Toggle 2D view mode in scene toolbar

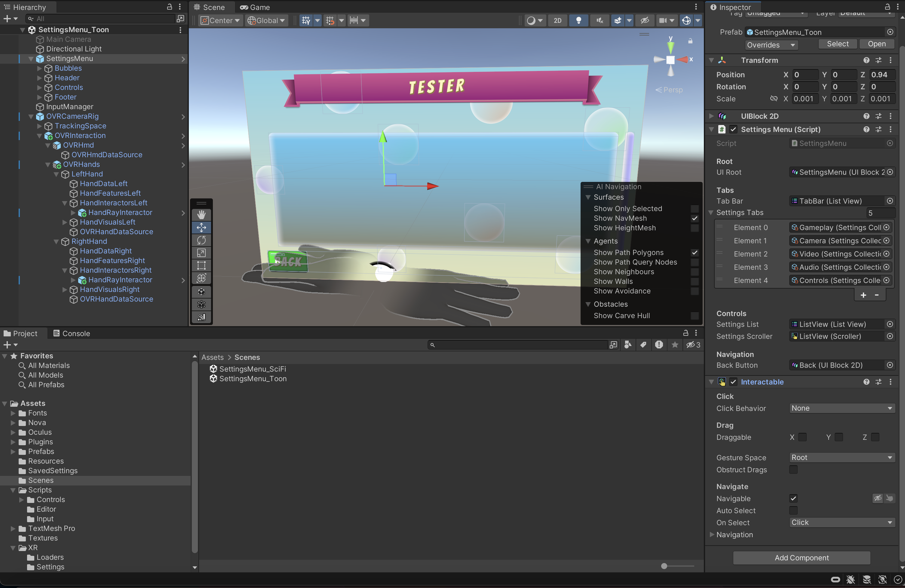pos(557,20)
